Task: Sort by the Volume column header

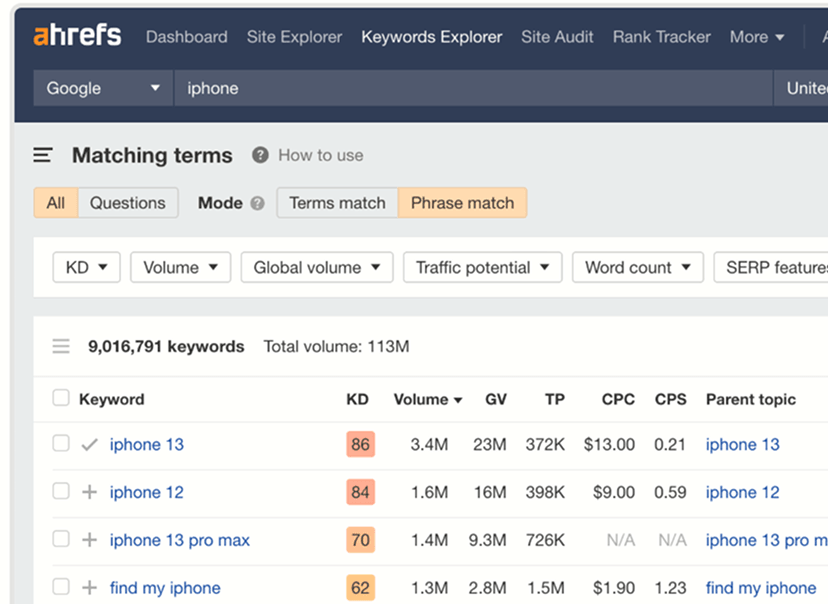Action: pos(428,400)
